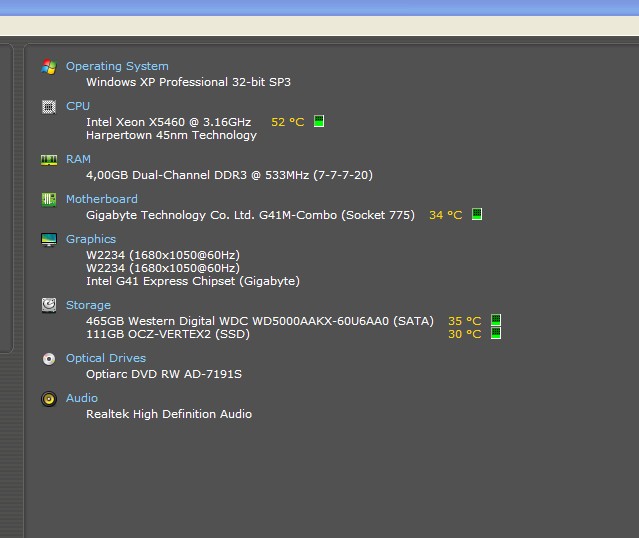This screenshot has width=639, height=538.
Task: Click the Graphics monitor icon
Action: (49, 240)
